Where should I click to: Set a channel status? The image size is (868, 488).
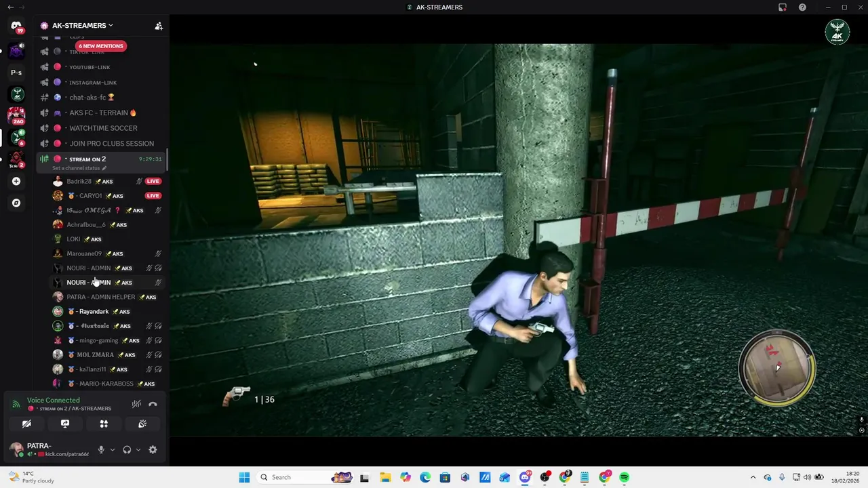coord(79,168)
